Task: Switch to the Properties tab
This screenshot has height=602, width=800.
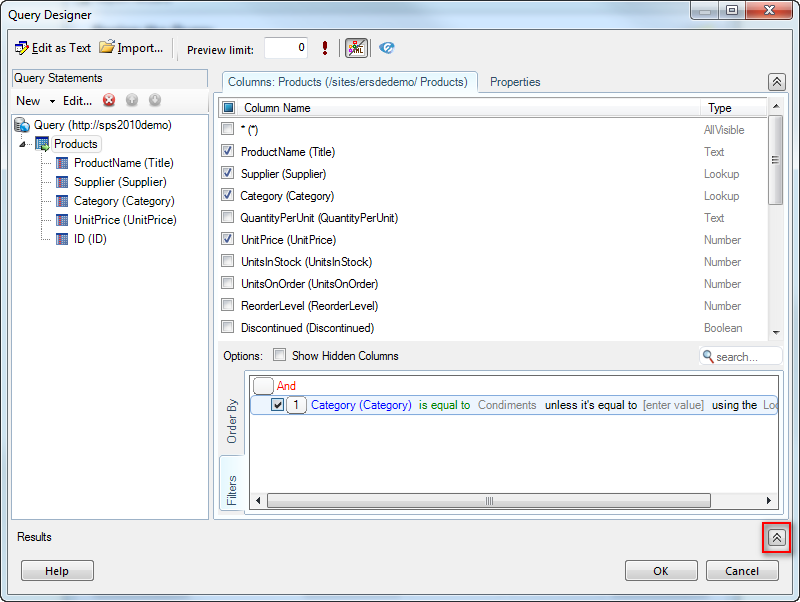Action: (x=515, y=82)
